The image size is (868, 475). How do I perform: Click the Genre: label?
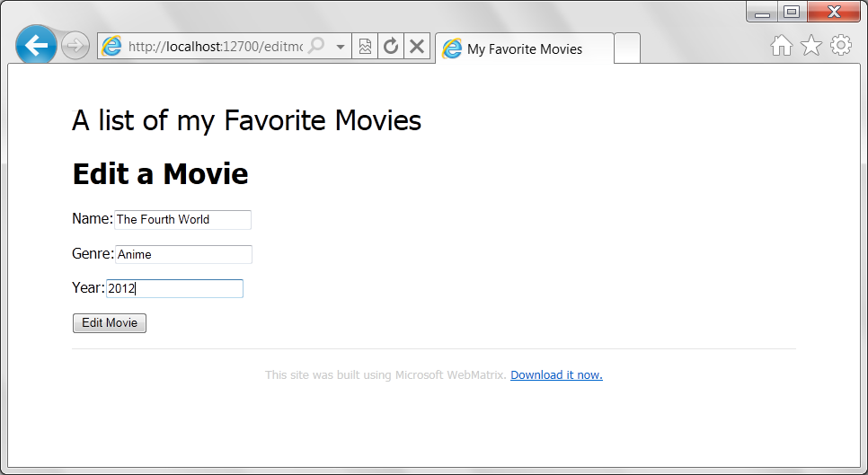[93, 254]
